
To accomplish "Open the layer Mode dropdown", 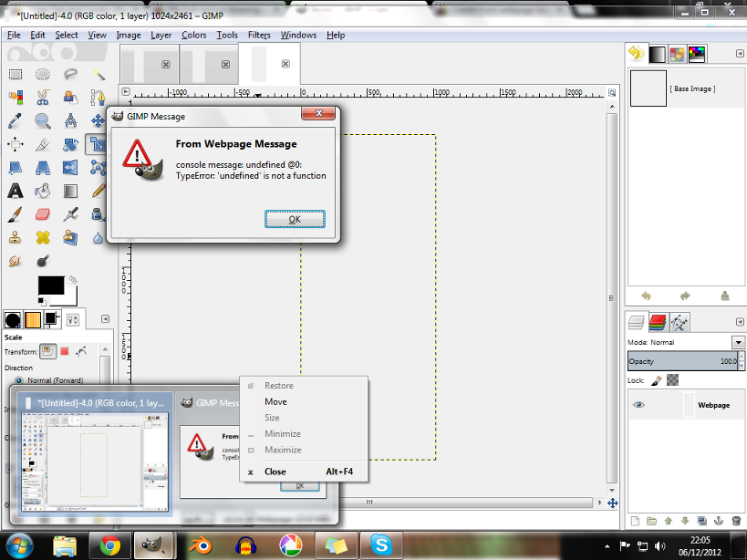I will (x=738, y=342).
